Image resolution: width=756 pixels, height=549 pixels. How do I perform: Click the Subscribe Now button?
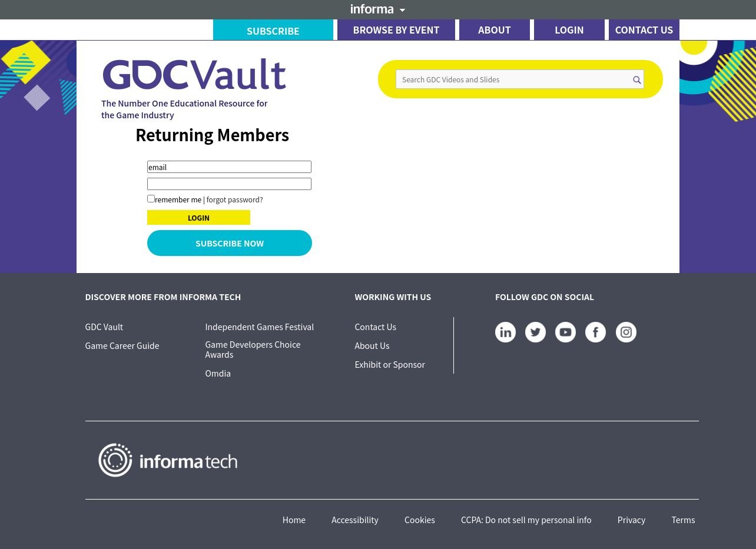230,243
